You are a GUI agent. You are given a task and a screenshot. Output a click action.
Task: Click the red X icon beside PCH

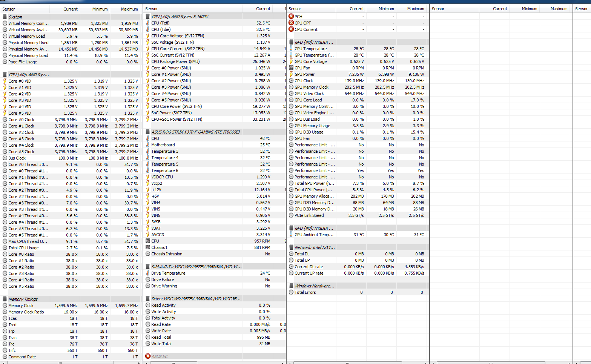291,17
